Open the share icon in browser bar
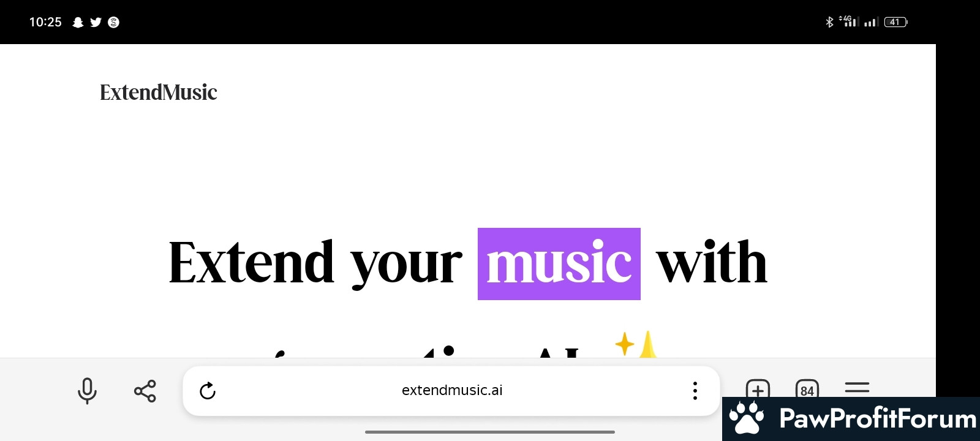Viewport: 980px width, 441px height. (x=145, y=391)
